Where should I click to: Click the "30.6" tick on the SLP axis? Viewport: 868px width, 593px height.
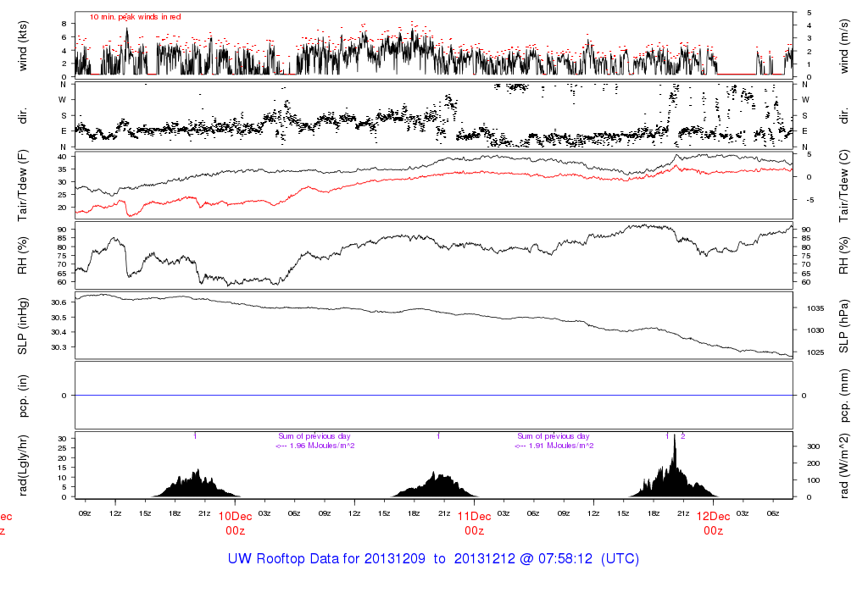tap(58, 302)
